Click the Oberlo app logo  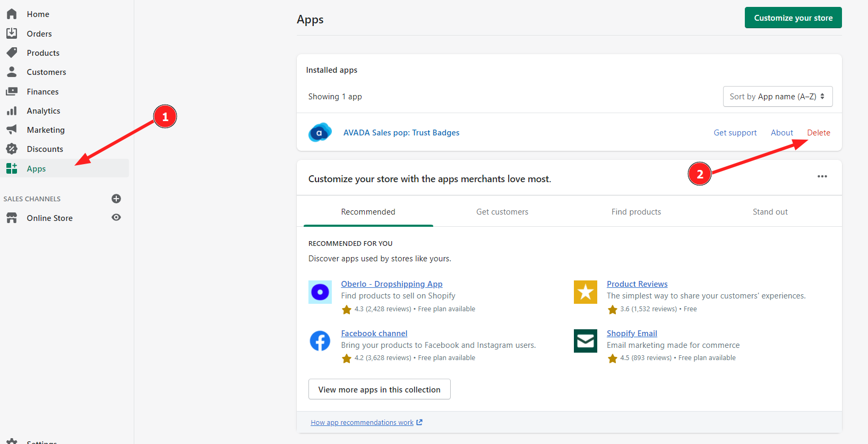tap(320, 292)
